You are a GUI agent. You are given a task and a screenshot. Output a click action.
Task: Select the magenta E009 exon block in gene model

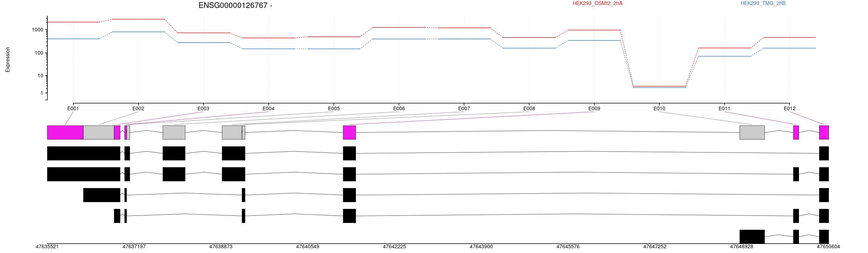click(x=349, y=132)
